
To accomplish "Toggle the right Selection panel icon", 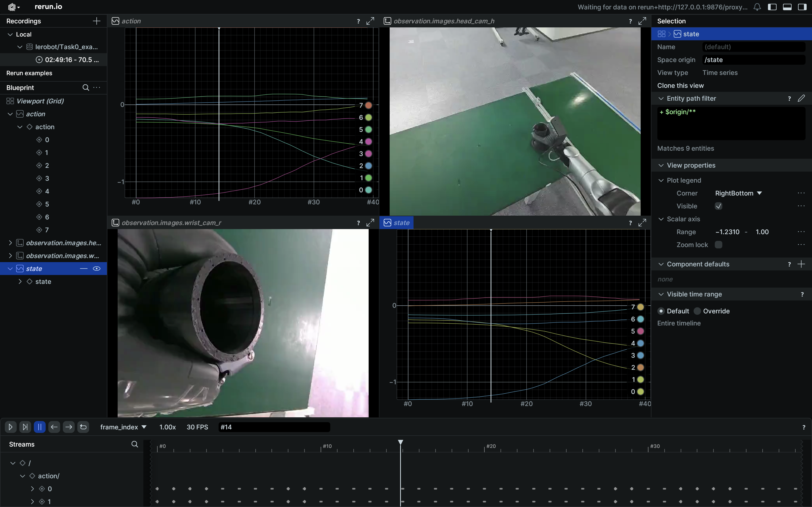I will (802, 7).
